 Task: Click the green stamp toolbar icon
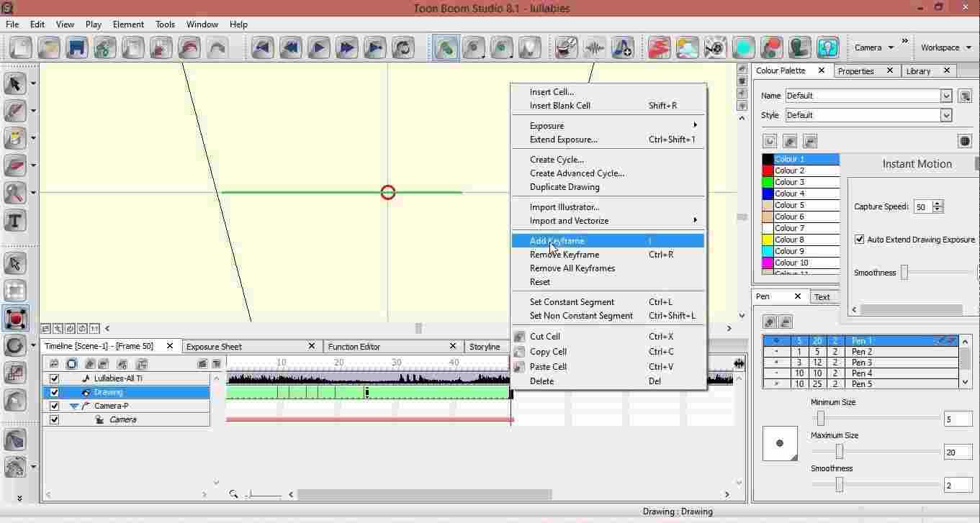pyautogui.click(x=800, y=48)
